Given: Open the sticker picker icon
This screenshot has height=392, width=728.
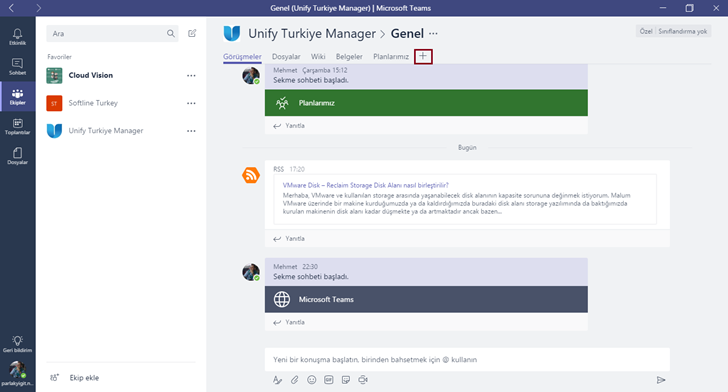Looking at the screenshot, I should 346,380.
